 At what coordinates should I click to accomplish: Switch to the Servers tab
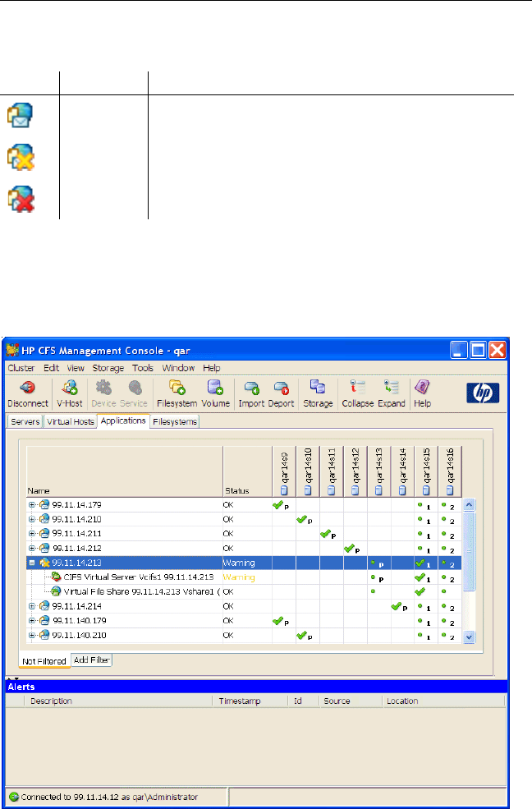pos(25,421)
